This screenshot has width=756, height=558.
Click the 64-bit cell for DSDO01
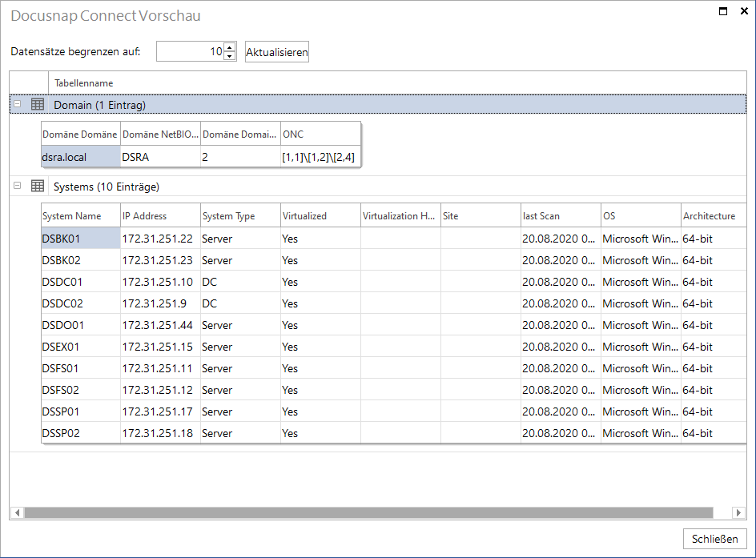coord(714,325)
